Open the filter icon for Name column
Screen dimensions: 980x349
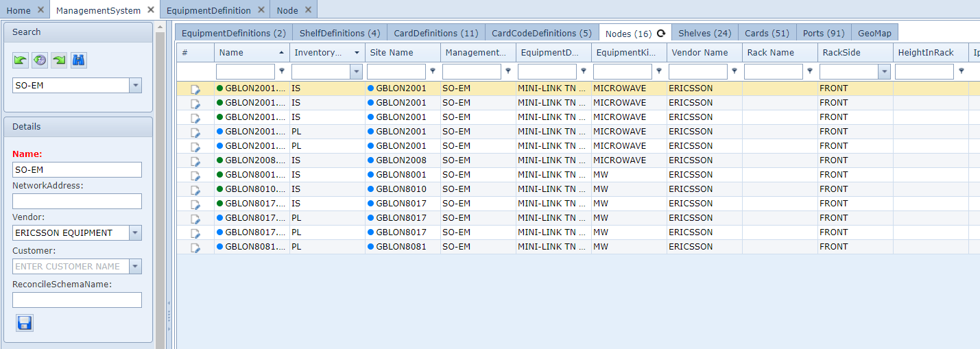[x=282, y=71]
